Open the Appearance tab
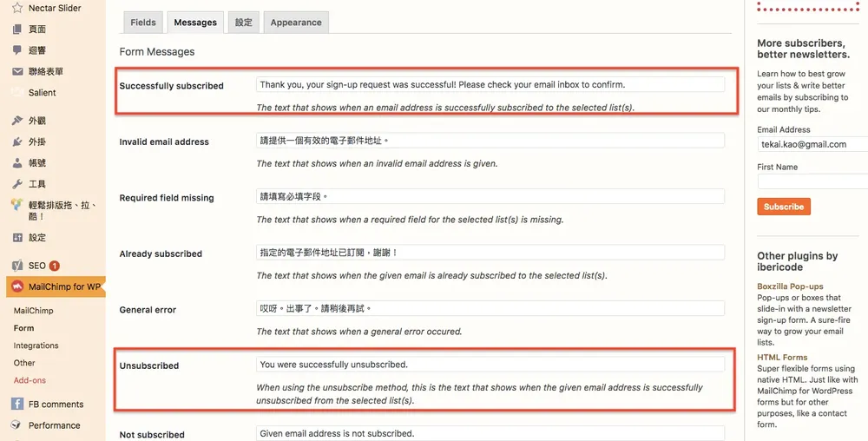868x441 pixels. (x=296, y=23)
